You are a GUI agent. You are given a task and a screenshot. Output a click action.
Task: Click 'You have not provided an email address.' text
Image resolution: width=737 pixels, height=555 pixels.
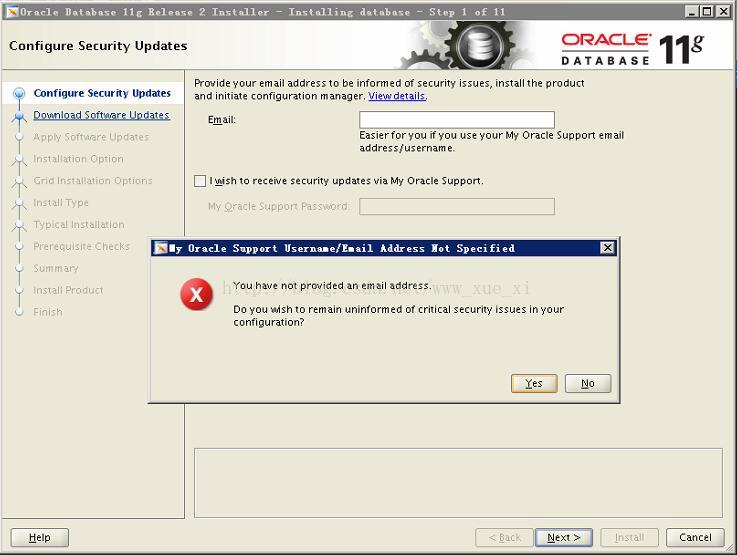point(332,286)
